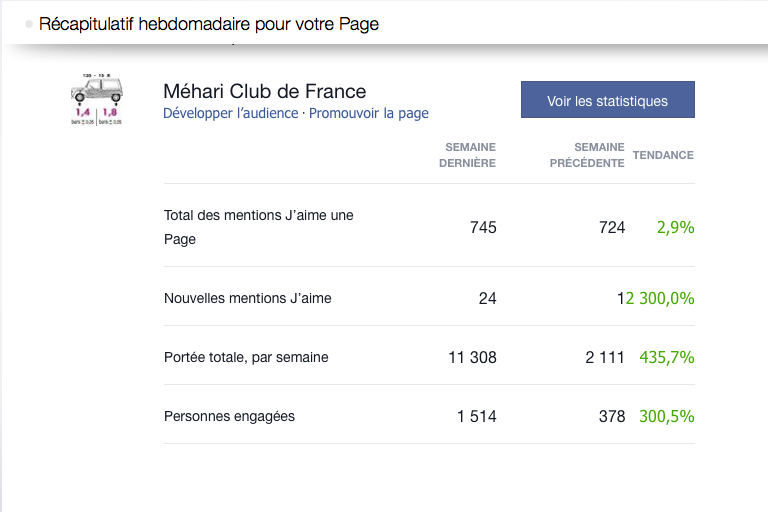Viewport: 768px width, 512px height.
Task: Select the Portée totale, par semaine row label
Action: 246,357
